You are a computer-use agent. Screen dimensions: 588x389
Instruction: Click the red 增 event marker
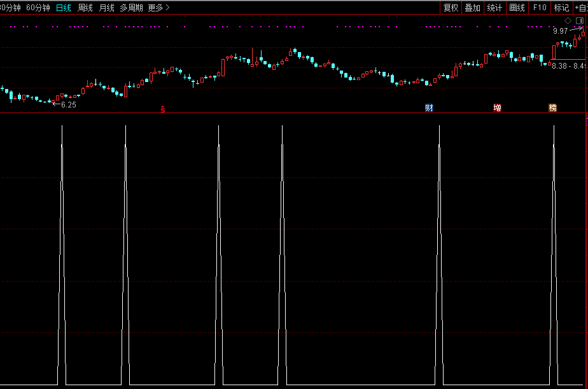pos(497,108)
